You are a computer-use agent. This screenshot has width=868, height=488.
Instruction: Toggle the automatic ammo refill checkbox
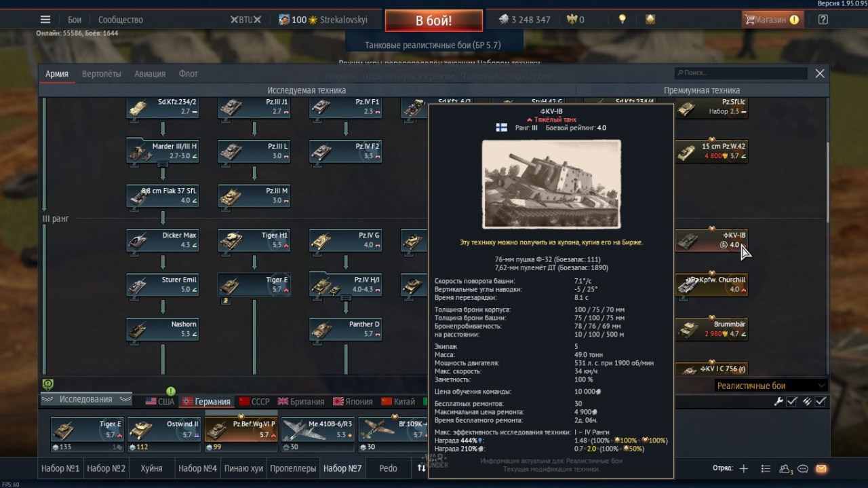coord(821,402)
